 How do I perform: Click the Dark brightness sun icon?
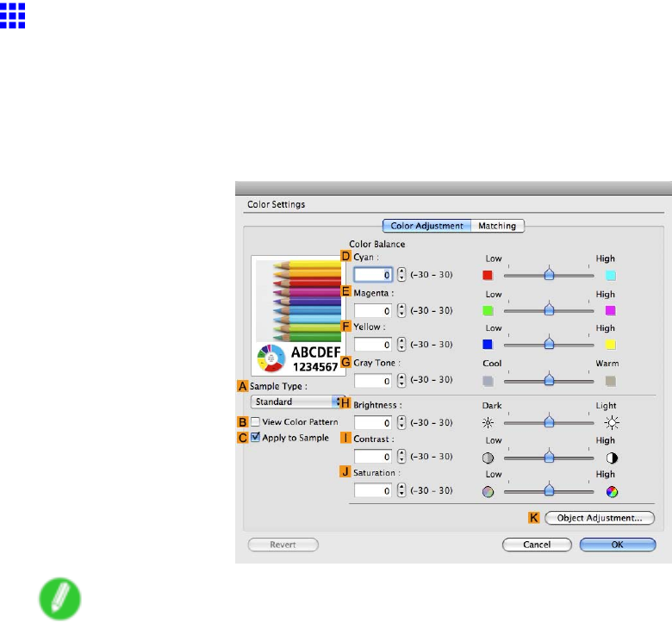[488, 423]
